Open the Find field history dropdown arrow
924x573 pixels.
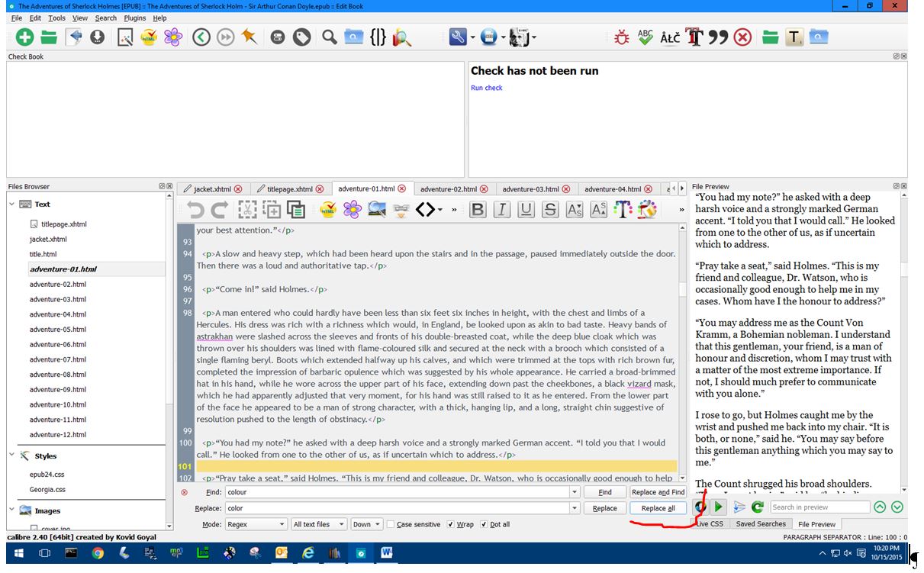pyautogui.click(x=575, y=492)
